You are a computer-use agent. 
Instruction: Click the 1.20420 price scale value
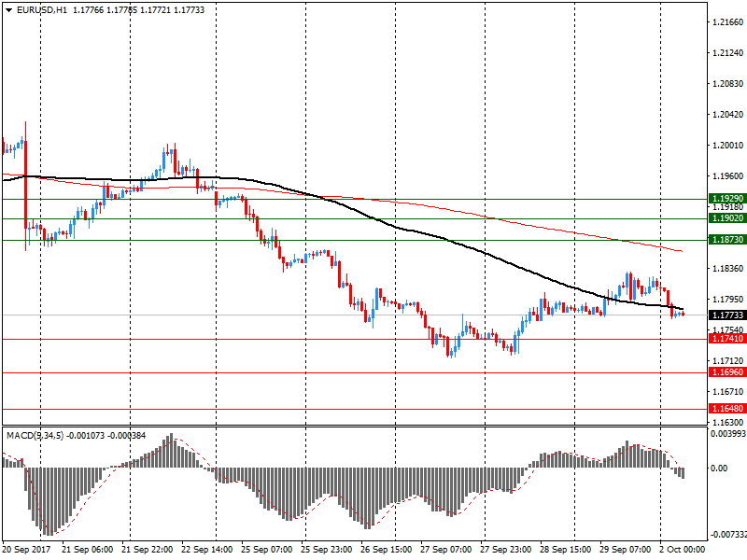[728, 114]
